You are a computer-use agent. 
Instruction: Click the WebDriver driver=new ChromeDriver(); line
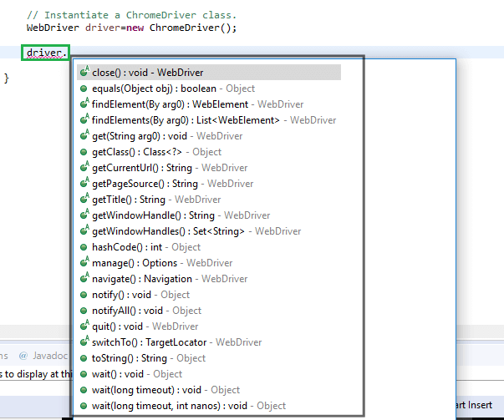point(131,28)
